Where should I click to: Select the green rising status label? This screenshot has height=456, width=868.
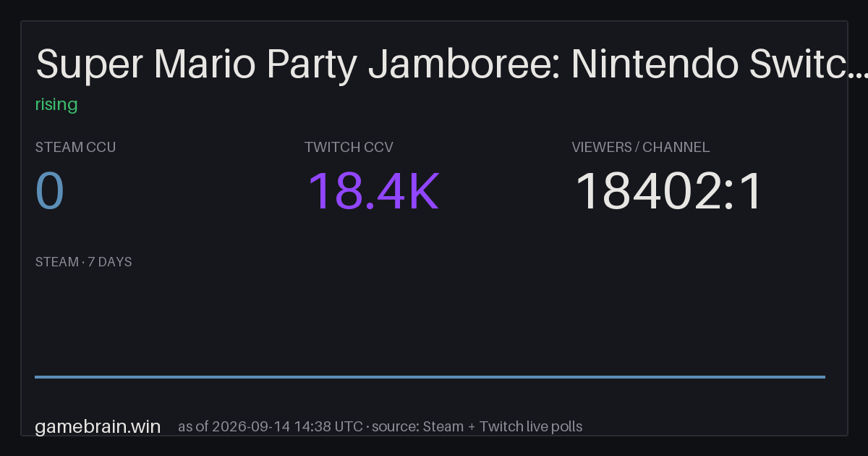point(56,104)
